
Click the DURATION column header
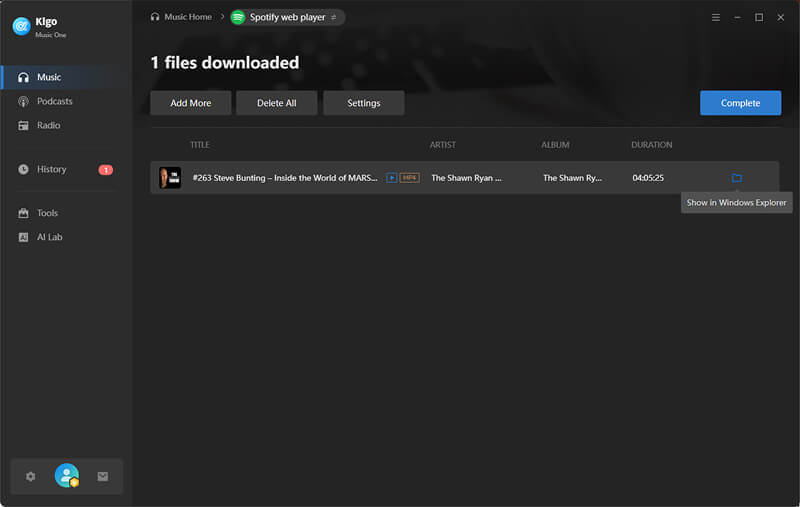[652, 145]
